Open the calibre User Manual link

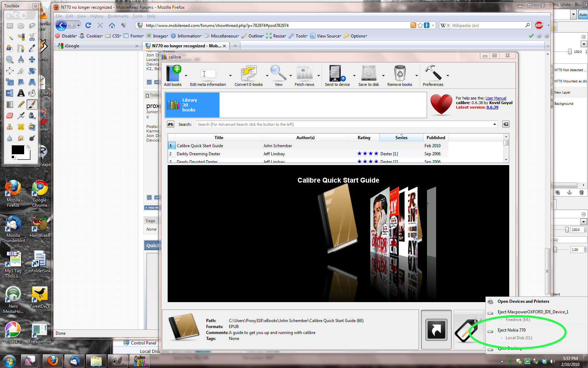click(496, 98)
